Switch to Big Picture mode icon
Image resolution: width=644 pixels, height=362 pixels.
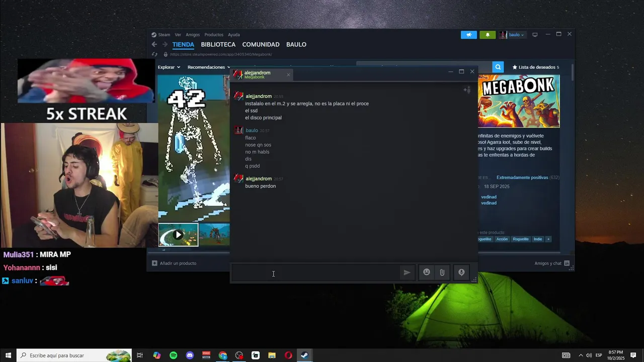pos(535,35)
